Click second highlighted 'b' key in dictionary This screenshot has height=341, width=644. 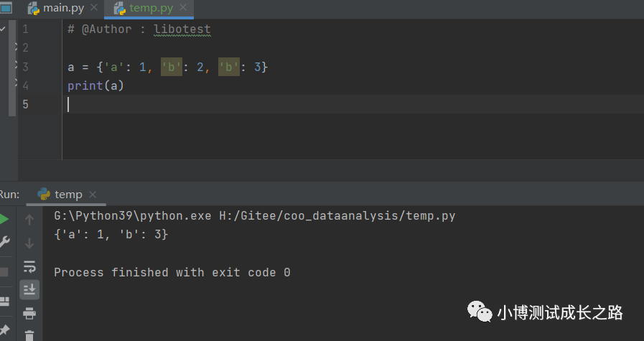click(229, 67)
